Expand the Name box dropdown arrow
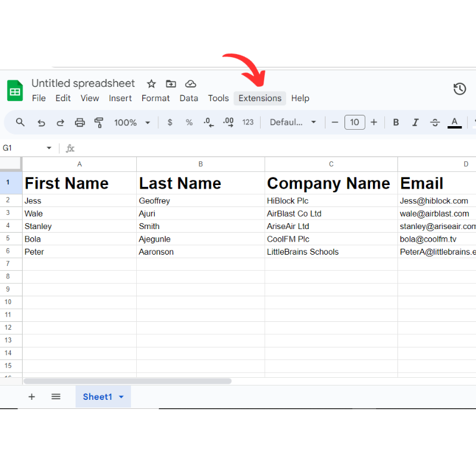 pos(49,148)
